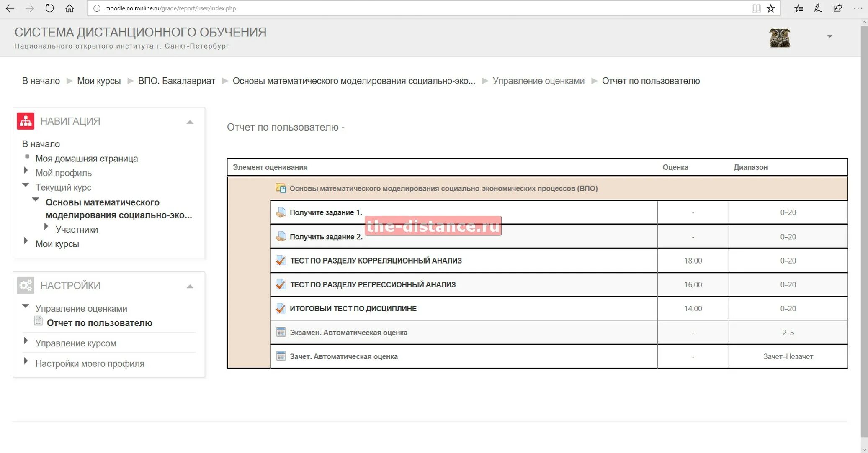Open 'ИТОГОВЫЙ ТЕСТ ПО ДИСЦИПЛИНЕ' link
The width and height of the screenshot is (868, 453).
353,309
